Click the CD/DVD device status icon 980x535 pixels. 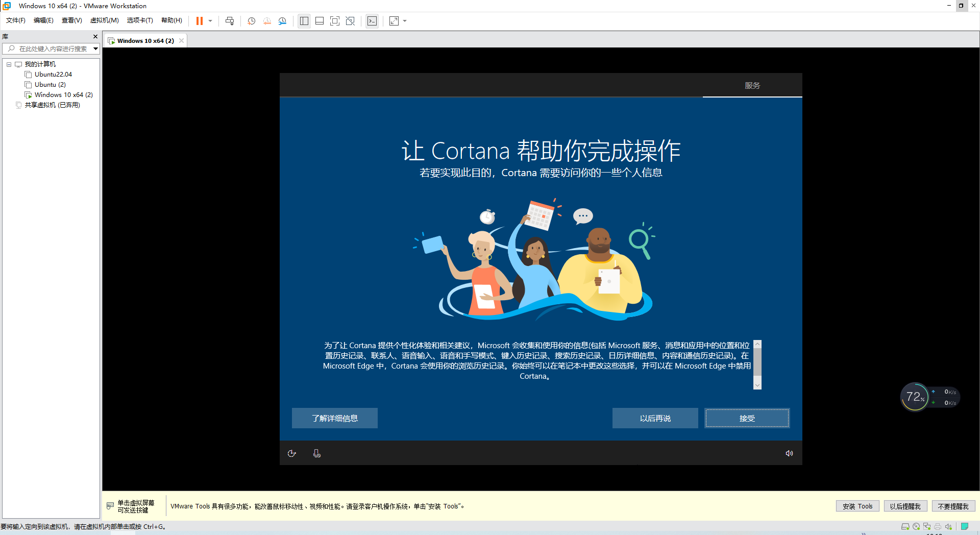pos(916,526)
